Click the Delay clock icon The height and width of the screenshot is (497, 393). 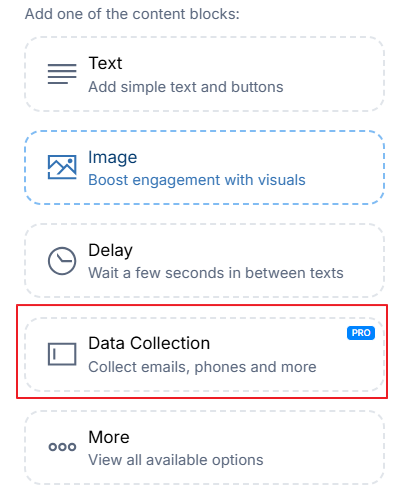[x=62, y=261]
